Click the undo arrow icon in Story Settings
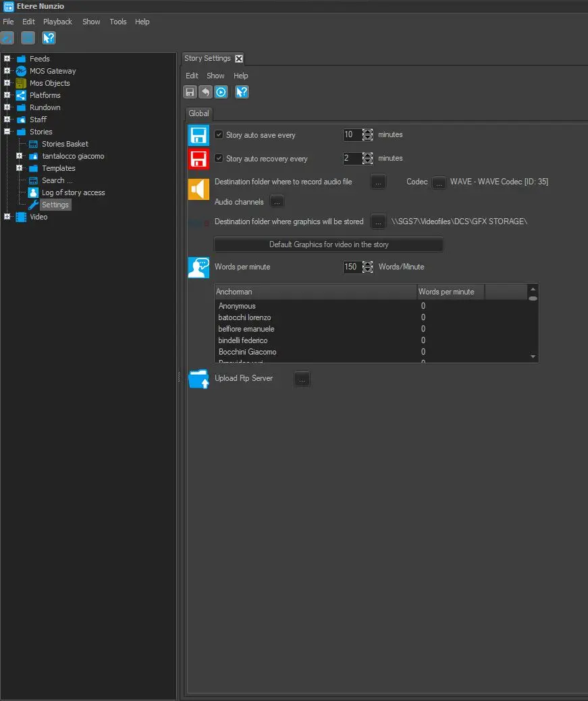 pos(205,92)
